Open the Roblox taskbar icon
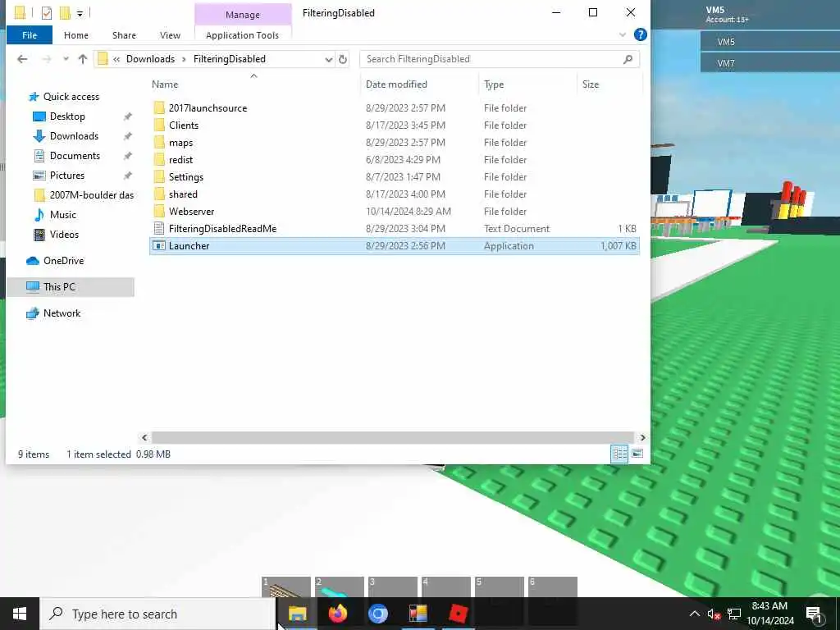Image resolution: width=840 pixels, height=630 pixels. coord(458,614)
